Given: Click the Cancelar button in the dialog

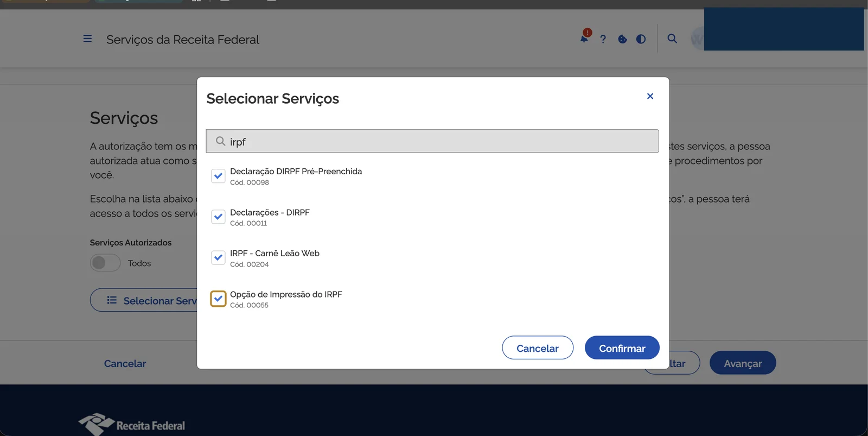Looking at the screenshot, I should point(538,348).
